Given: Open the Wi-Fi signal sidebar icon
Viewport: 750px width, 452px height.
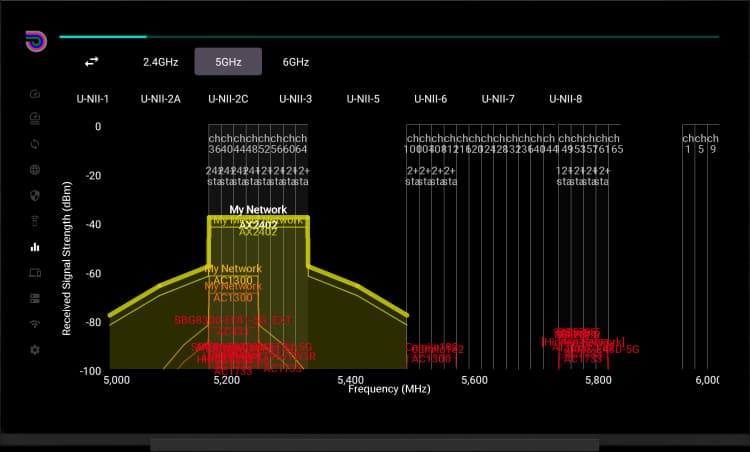Looking at the screenshot, I should pos(35,324).
